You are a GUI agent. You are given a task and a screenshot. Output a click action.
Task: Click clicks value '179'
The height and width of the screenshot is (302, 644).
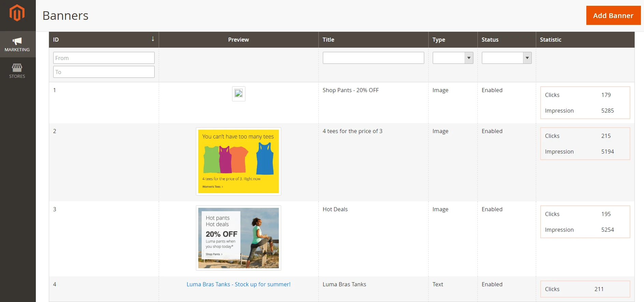tap(606, 95)
